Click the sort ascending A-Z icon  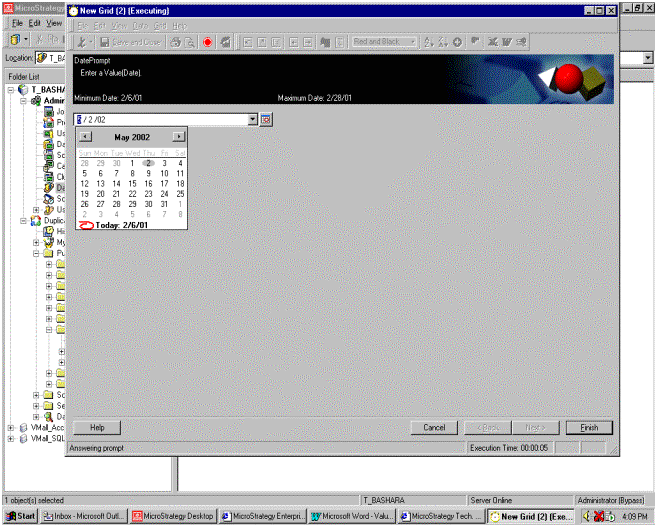coord(429,42)
